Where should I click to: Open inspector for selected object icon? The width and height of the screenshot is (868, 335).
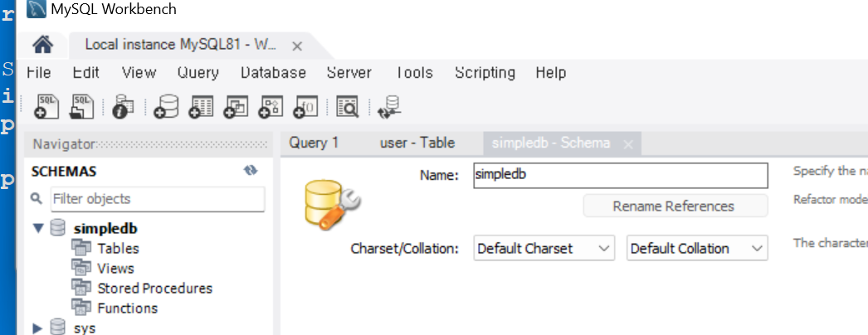pos(122,107)
